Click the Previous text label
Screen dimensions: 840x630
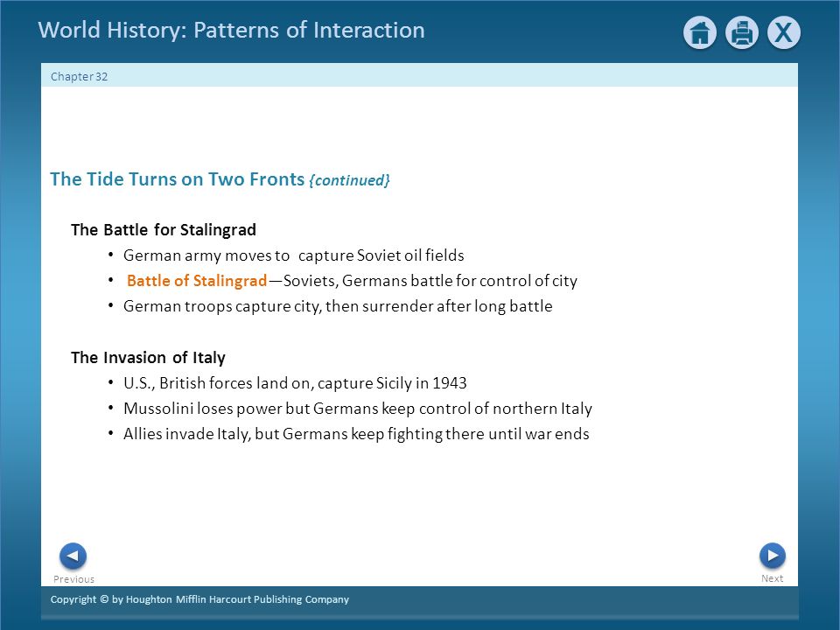pos(73,579)
